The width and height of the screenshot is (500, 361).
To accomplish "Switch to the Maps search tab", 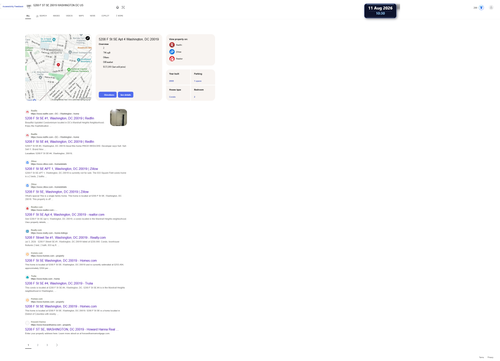I will pos(81,16).
